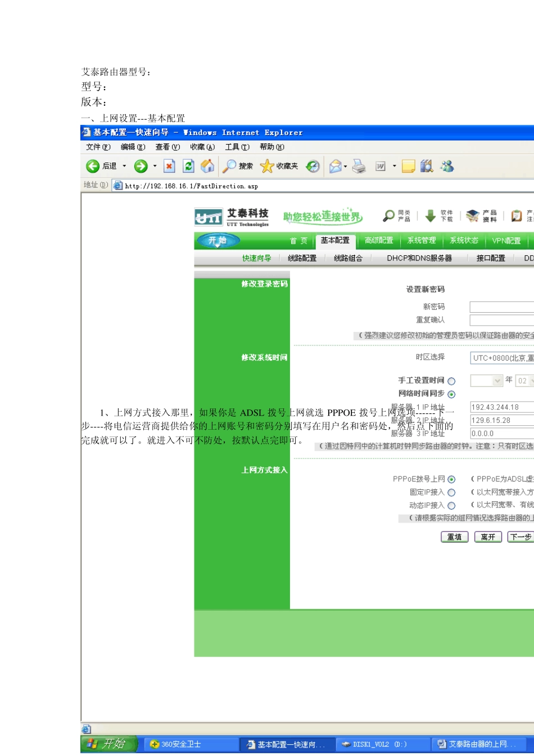Switch to the 系统状态 tab

coord(464,241)
